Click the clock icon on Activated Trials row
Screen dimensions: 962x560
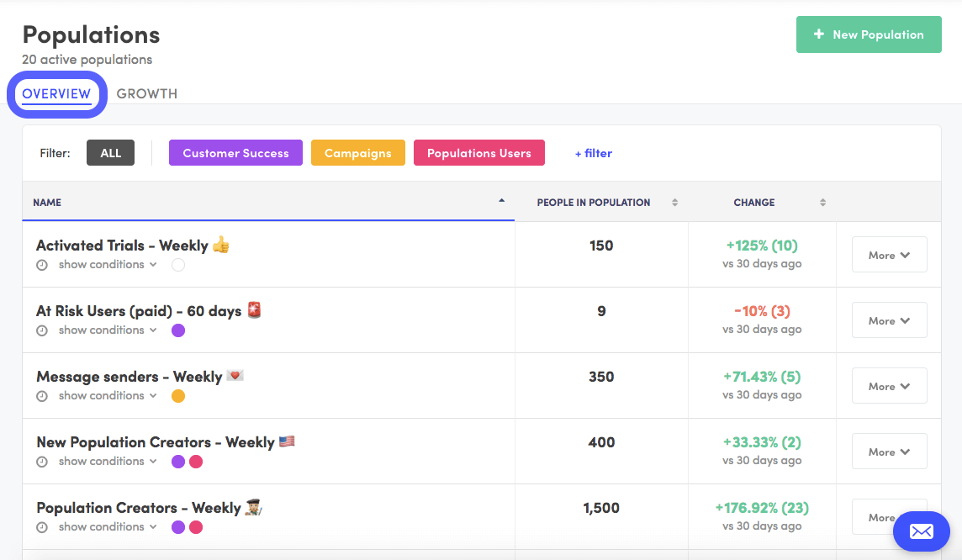[42, 264]
